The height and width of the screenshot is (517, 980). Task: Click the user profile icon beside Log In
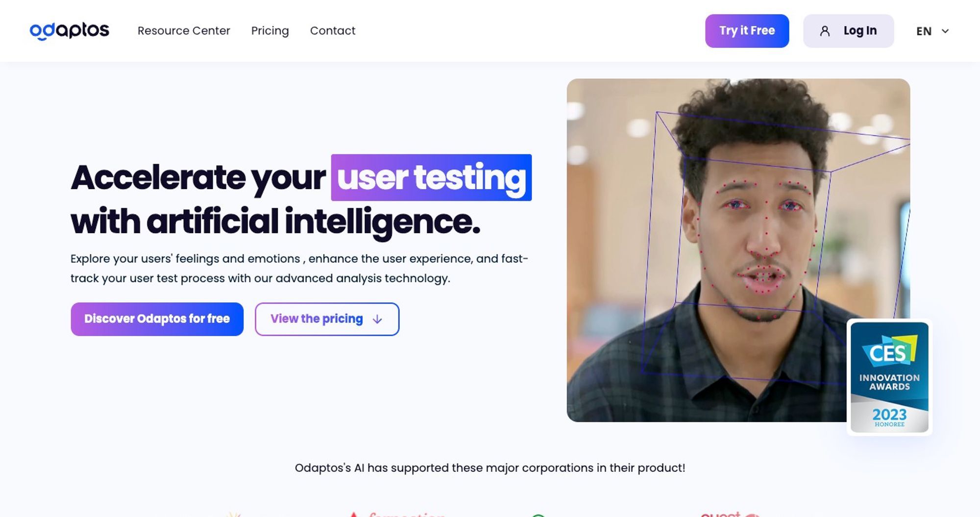point(825,31)
